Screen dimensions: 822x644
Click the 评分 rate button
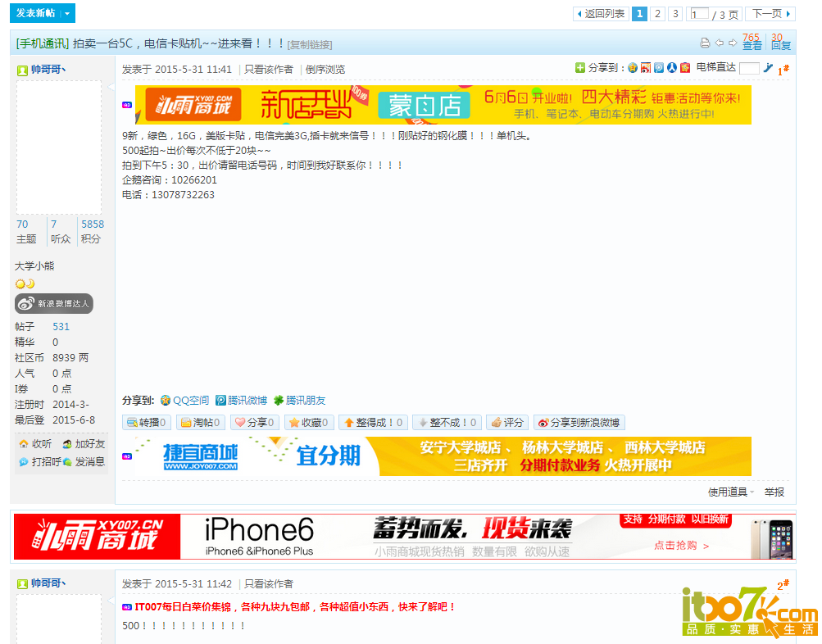coord(507,422)
